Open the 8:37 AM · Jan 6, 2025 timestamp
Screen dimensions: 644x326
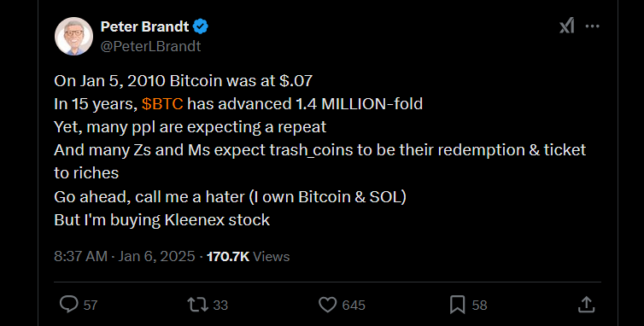(x=125, y=257)
